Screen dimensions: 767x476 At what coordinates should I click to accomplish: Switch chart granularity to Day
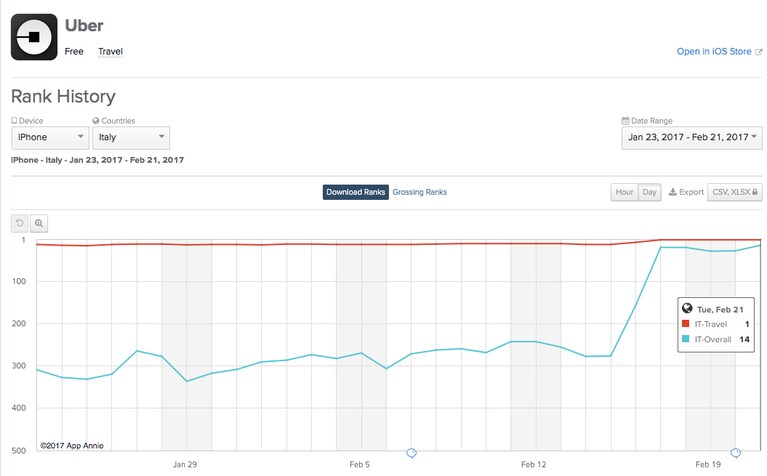pos(650,192)
